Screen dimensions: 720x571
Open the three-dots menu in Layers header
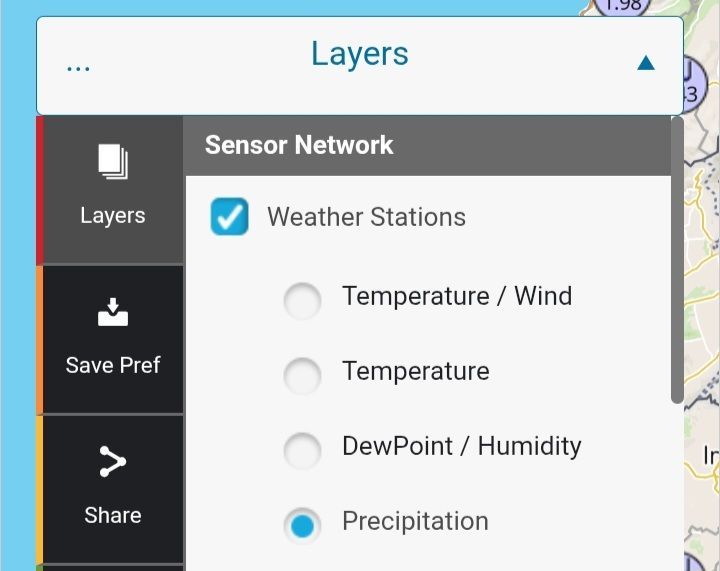tap(78, 66)
